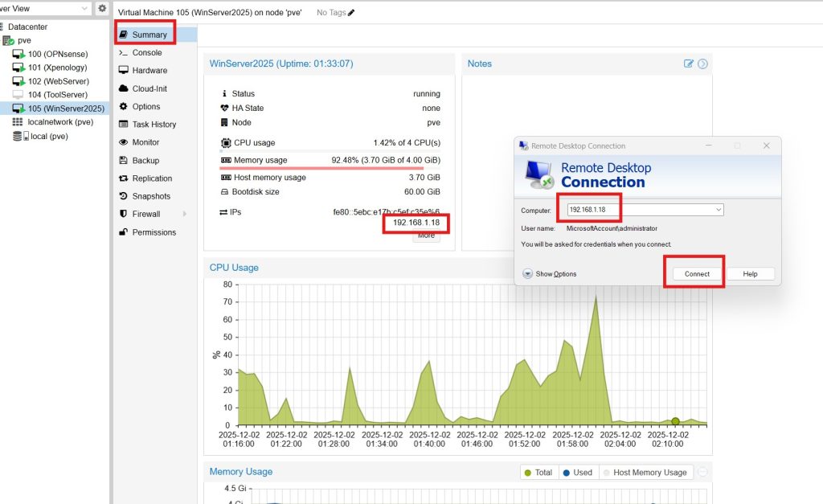Click the localnetwork (pve) grid icon
Image resolution: width=823 pixels, height=504 pixels.
18,122
